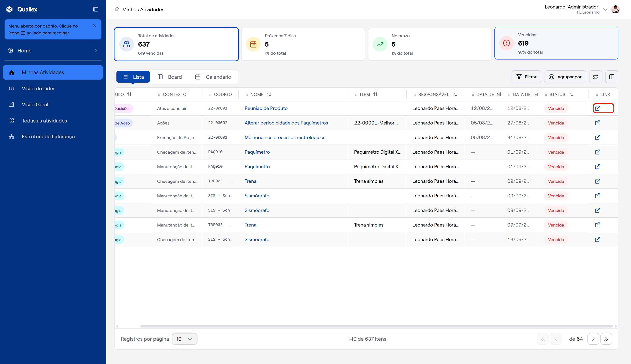The width and height of the screenshot is (631, 364).
Task: Sort by the NOME column arrows
Action: click(x=269, y=94)
